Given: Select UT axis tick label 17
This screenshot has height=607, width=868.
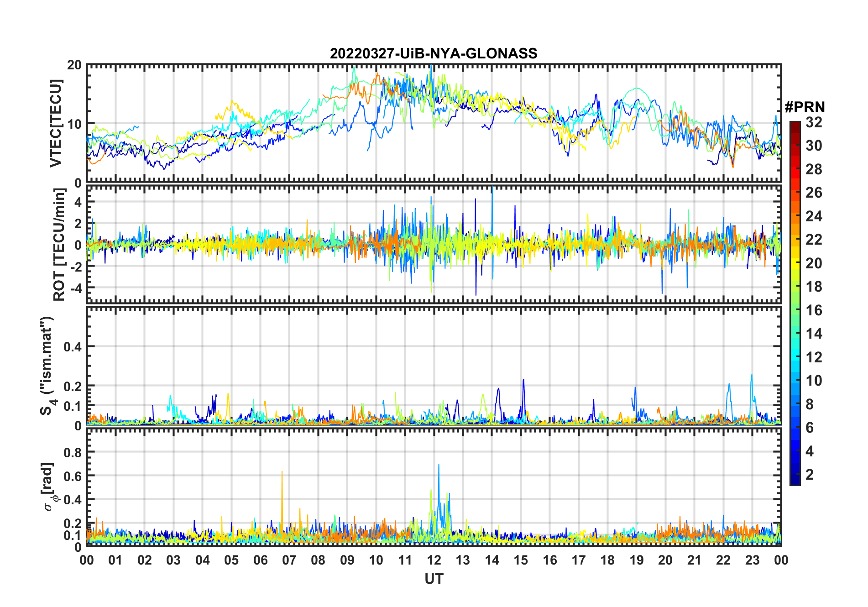Looking at the screenshot, I should coord(579,560).
